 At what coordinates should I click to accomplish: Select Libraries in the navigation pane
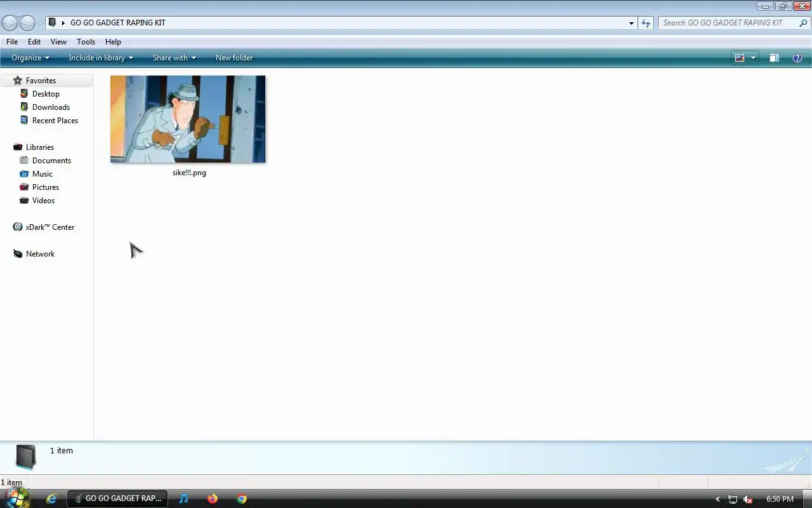40,147
